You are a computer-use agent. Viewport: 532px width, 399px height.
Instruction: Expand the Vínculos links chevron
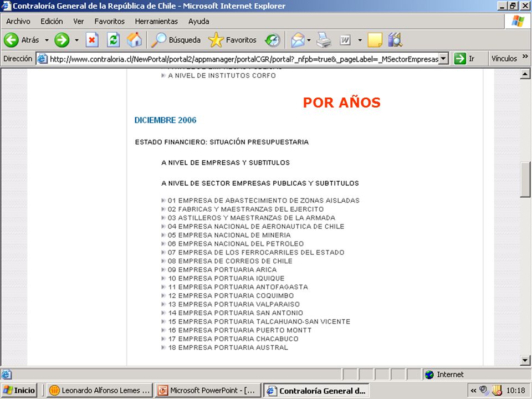click(525, 57)
